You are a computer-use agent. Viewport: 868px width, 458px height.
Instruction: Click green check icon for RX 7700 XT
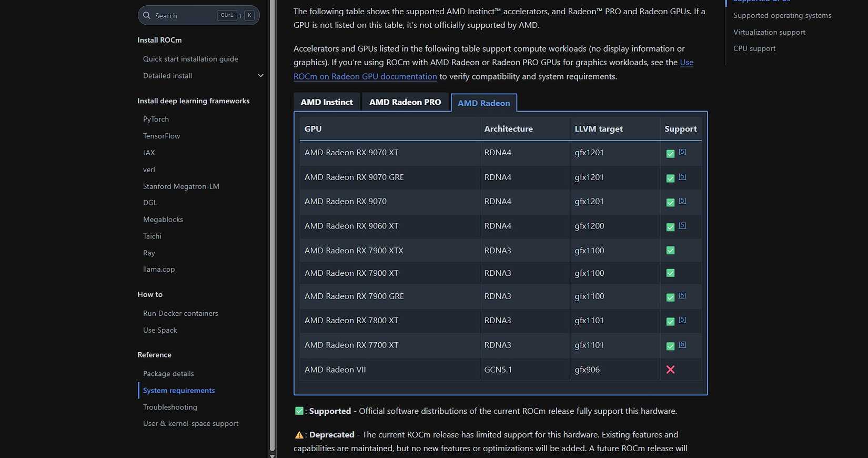coord(670,346)
